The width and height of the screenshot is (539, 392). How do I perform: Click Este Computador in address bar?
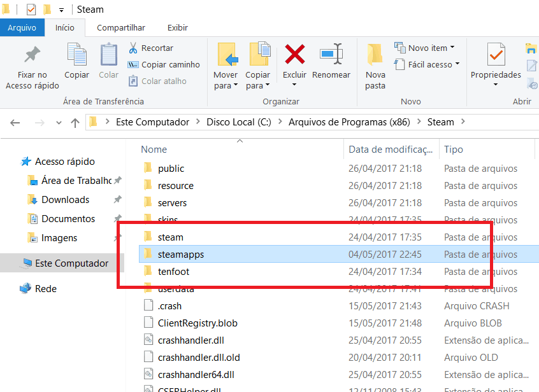pyautogui.click(x=153, y=122)
